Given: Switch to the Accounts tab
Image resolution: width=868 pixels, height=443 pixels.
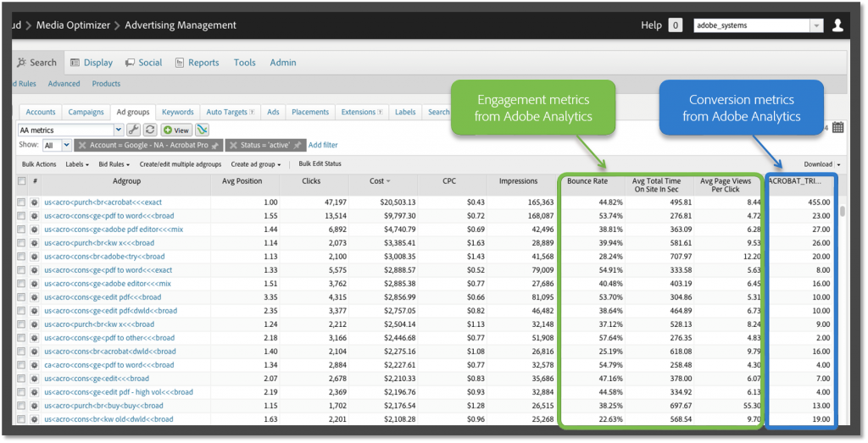Looking at the screenshot, I should pyautogui.click(x=41, y=112).
